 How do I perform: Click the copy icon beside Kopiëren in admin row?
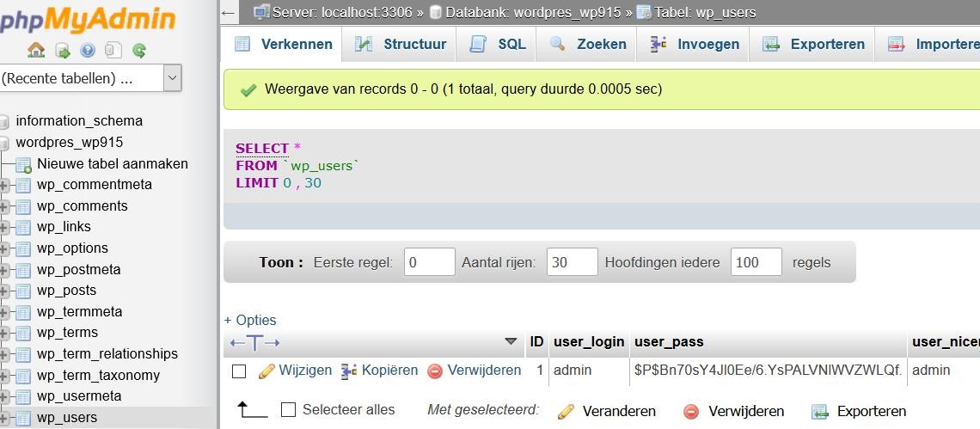point(349,371)
